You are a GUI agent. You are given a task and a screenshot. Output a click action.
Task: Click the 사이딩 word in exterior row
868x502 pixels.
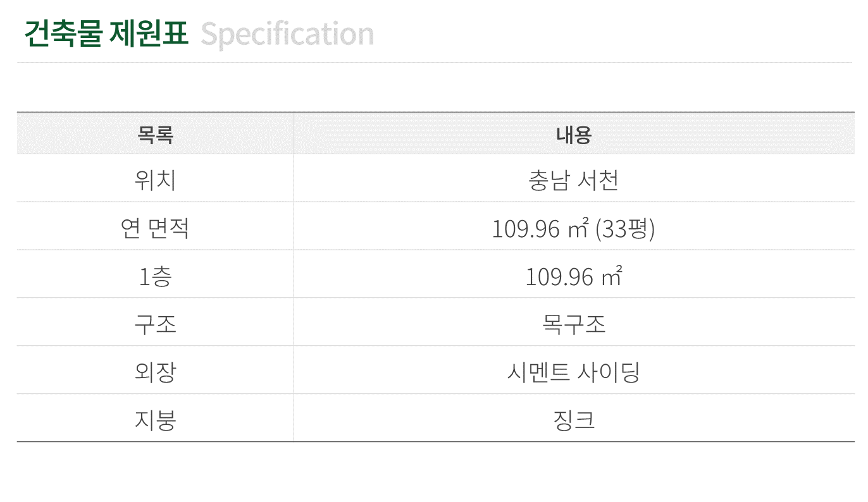point(609,372)
